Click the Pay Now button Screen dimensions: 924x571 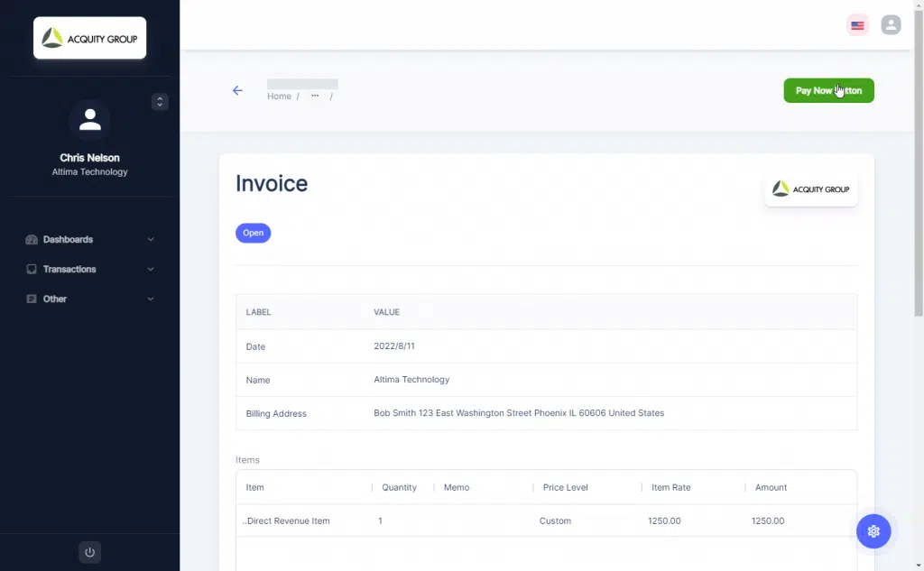click(x=827, y=90)
